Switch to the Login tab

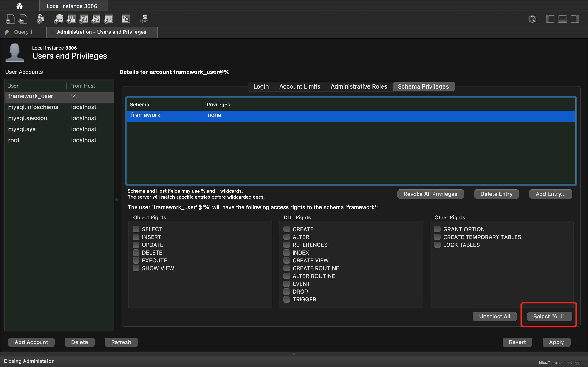[261, 86]
